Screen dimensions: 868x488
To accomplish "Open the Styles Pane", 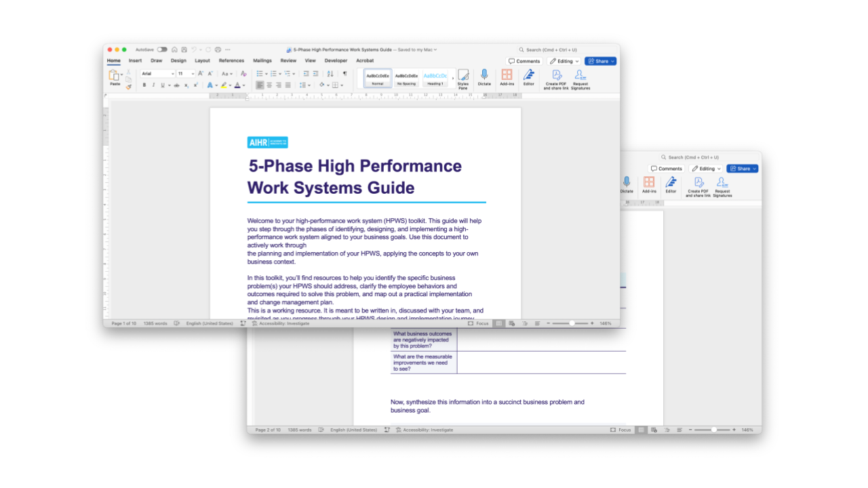I will point(463,79).
